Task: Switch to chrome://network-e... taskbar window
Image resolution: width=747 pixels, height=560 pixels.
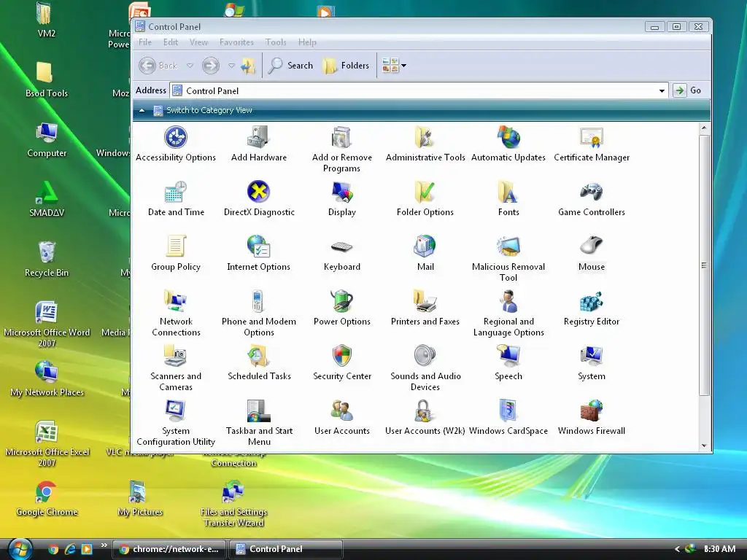Action: coord(169,549)
